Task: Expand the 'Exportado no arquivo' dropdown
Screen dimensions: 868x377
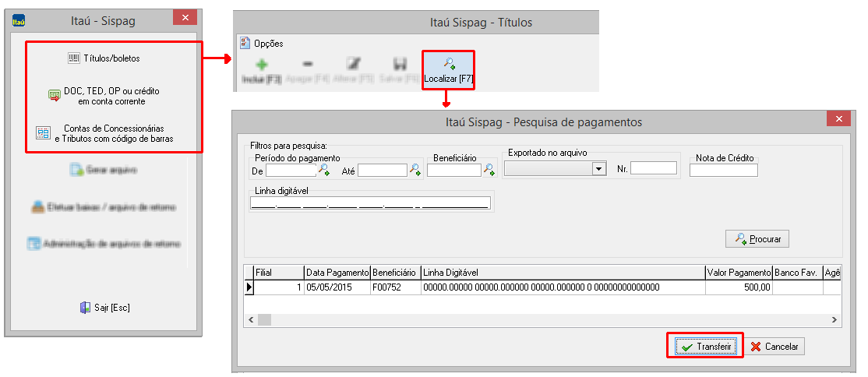Action: point(599,169)
